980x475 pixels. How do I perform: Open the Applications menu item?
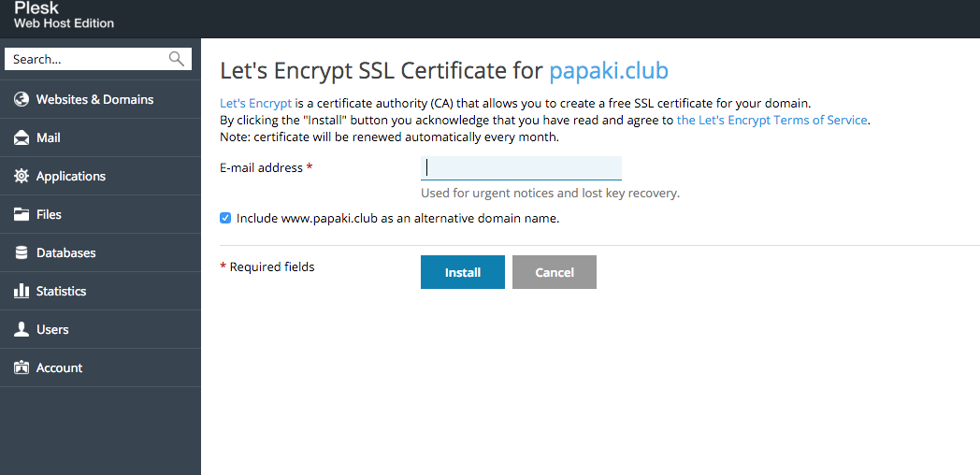100,176
